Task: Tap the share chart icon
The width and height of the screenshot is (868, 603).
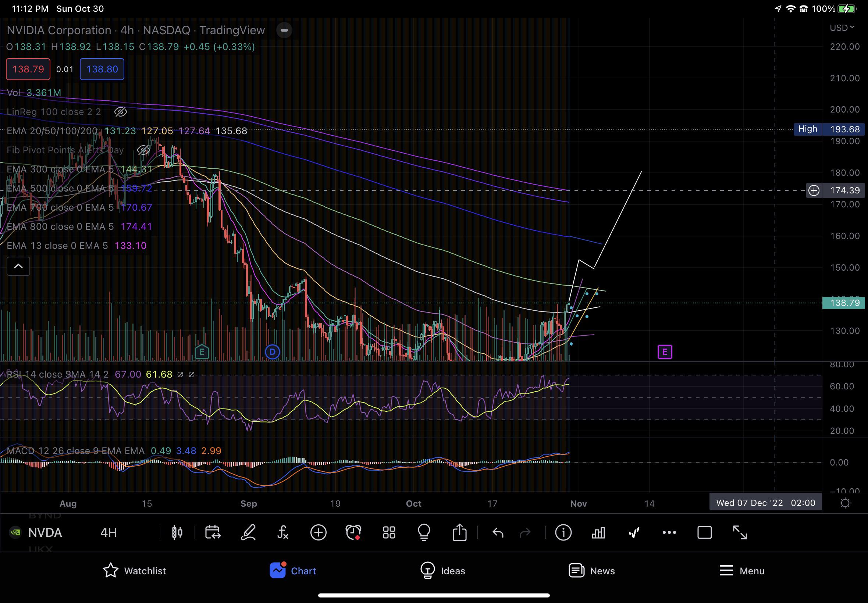Action: [x=459, y=533]
